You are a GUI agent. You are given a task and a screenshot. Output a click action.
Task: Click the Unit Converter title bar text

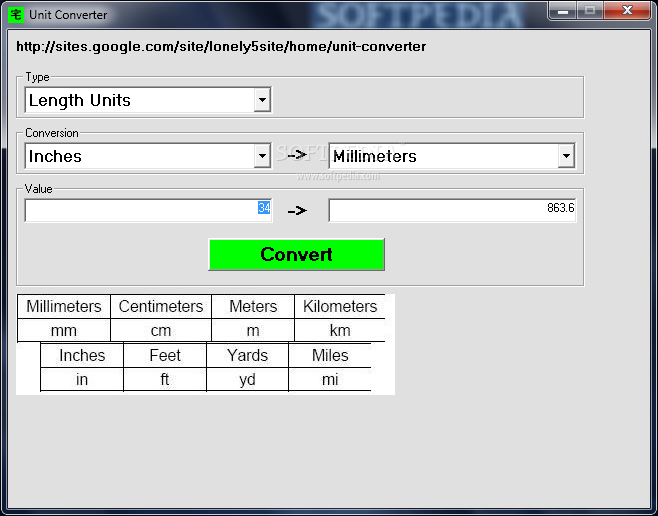coord(68,15)
